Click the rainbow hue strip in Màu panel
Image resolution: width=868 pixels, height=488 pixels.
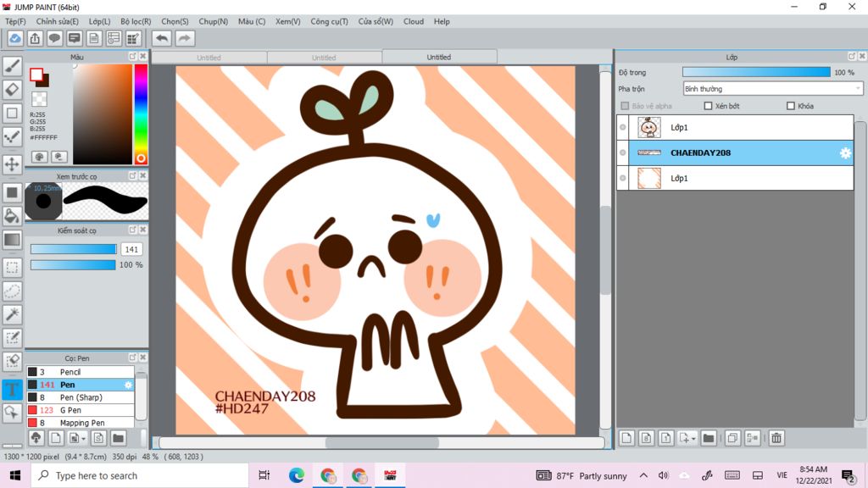pos(141,114)
